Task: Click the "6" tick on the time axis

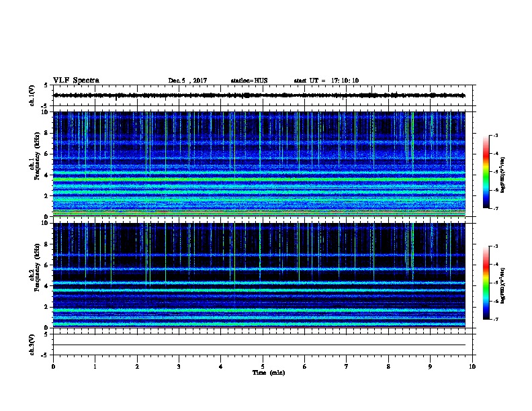Action: point(305,367)
